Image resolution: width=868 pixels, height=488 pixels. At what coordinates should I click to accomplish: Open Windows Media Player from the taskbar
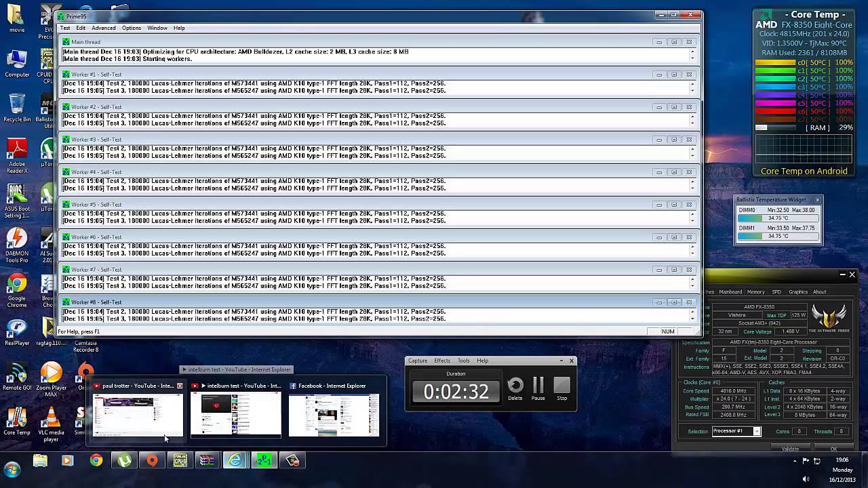coord(67,461)
